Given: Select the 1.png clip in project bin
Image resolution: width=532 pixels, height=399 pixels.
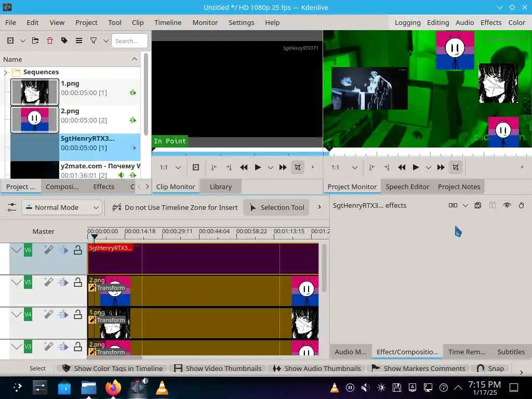Looking at the screenshot, I should 75,92.
